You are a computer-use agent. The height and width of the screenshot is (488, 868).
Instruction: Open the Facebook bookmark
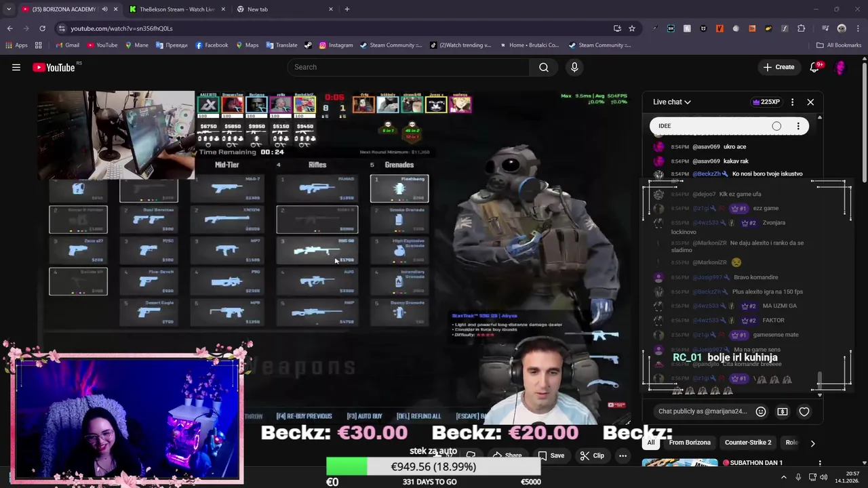coord(212,45)
